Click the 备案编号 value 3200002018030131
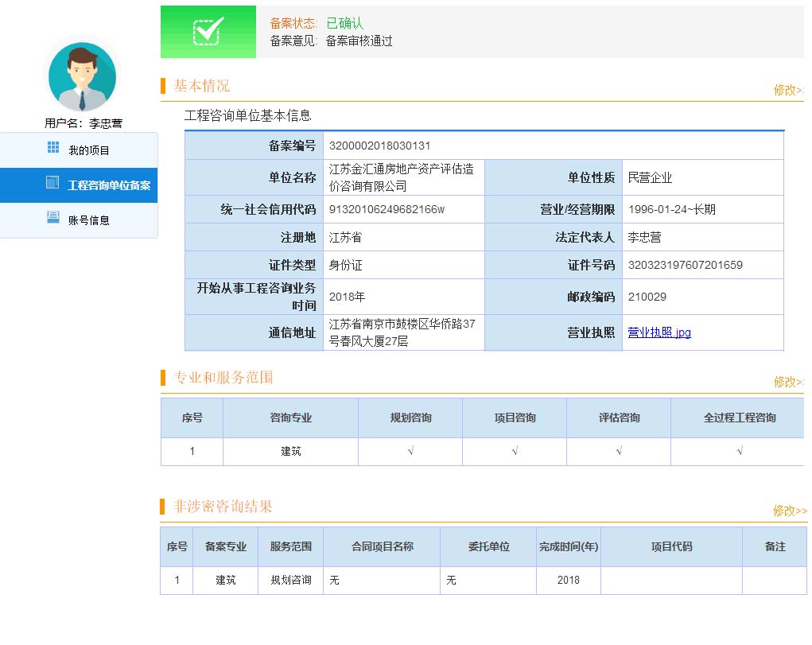812x645 pixels. (380, 146)
